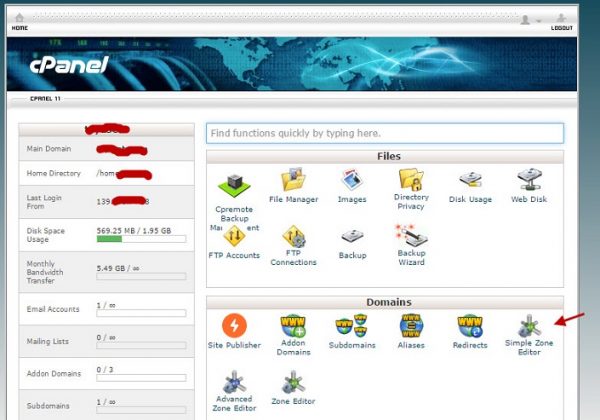The width and height of the screenshot is (600, 420).
Task: Open the Cpremote Backup Management icon
Action: (x=234, y=187)
